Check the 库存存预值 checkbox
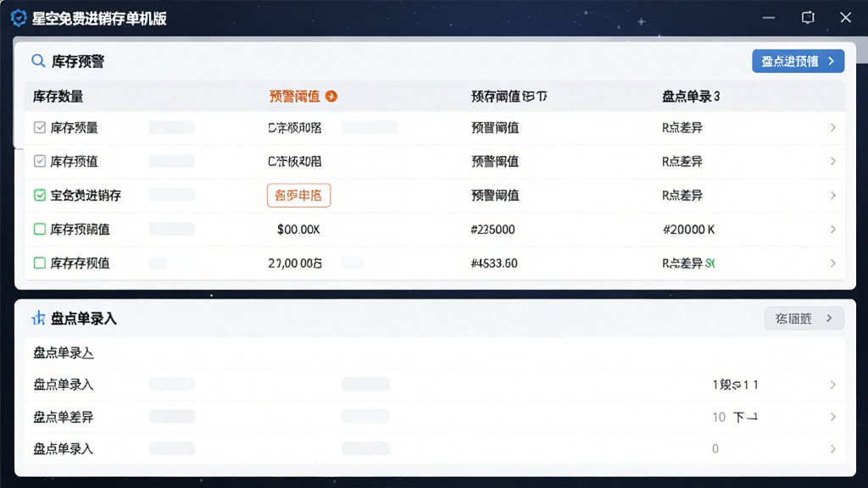This screenshot has height=488, width=868. [x=39, y=263]
